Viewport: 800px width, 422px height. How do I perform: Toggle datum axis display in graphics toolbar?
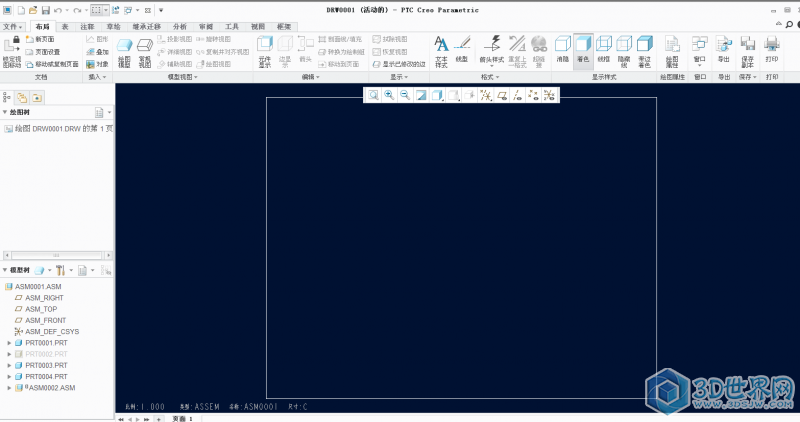(x=517, y=95)
